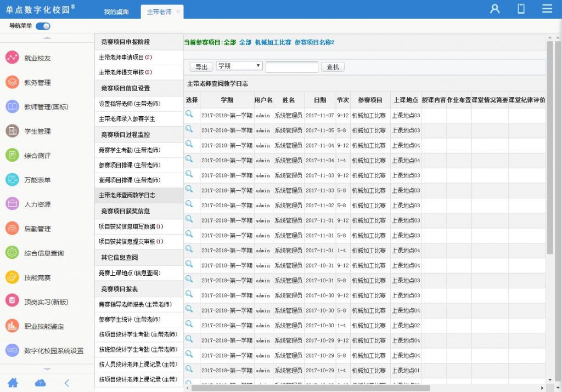Open the 职业技能鉴定 icon
The height and width of the screenshot is (392, 562).
[12, 326]
